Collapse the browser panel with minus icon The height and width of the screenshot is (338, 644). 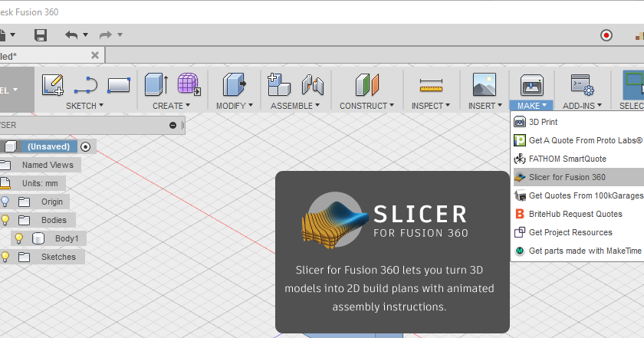click(173, 125)
